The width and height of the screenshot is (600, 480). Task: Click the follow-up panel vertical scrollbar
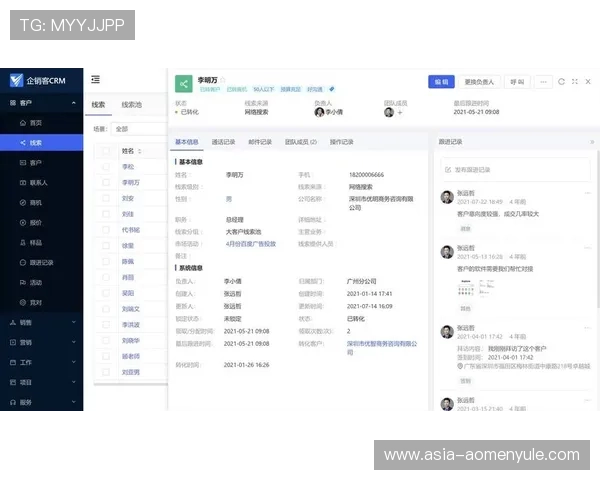click(x=598, y=228)
